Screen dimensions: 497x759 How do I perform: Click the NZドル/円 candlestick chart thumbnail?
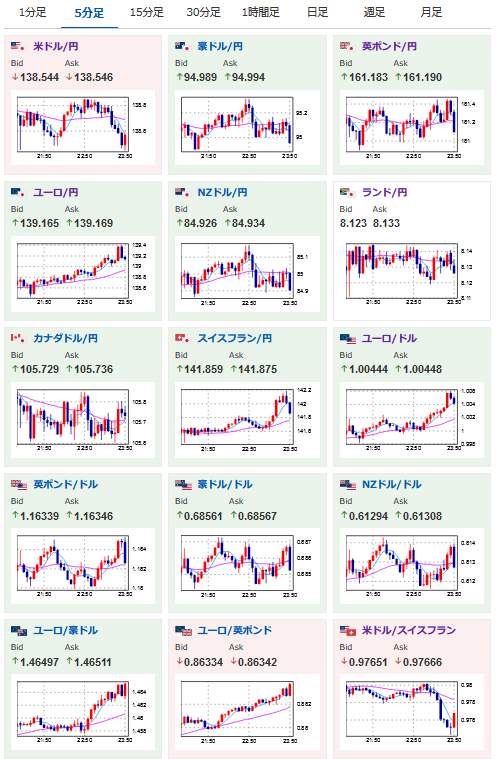click(x=247, y=274)
